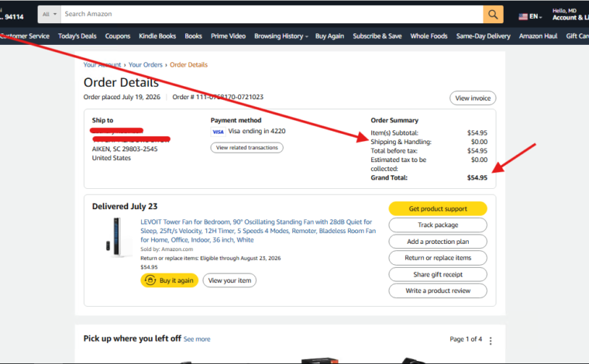This screenshot has width=589, height=364.
Task: Click Share gift receipt button
Action: pyautogui.click(x=438, y=274)
